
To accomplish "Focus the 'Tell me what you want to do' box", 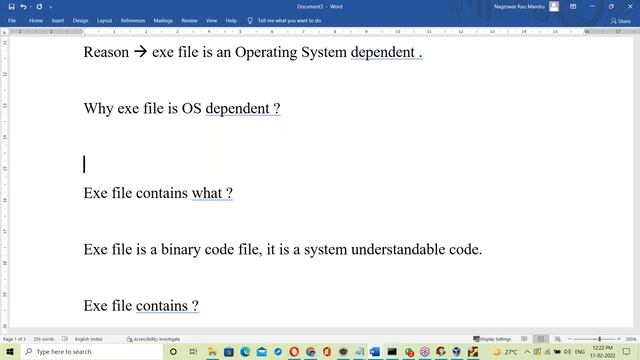I will tap(289, 20).
